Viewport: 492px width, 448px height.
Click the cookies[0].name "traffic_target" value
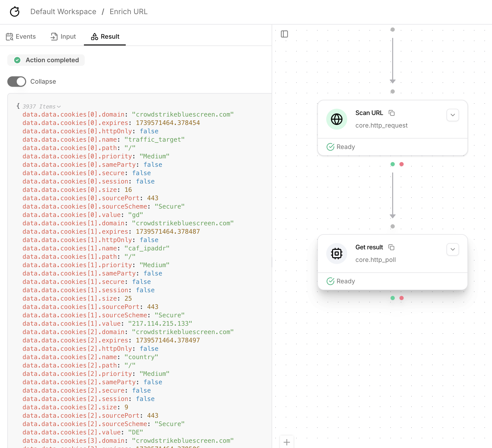click(155, 140)
